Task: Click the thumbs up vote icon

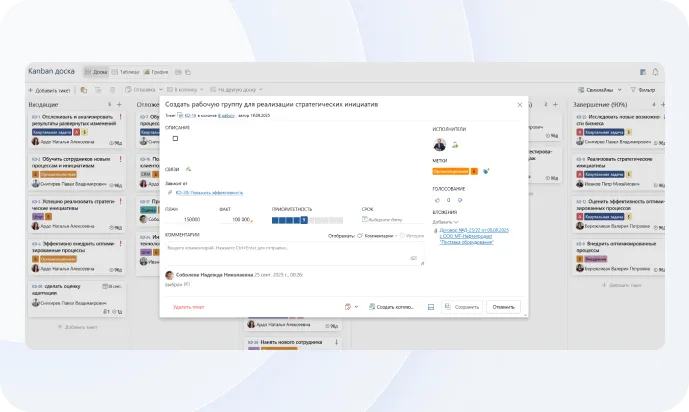Action: click(x=437, y=199)
